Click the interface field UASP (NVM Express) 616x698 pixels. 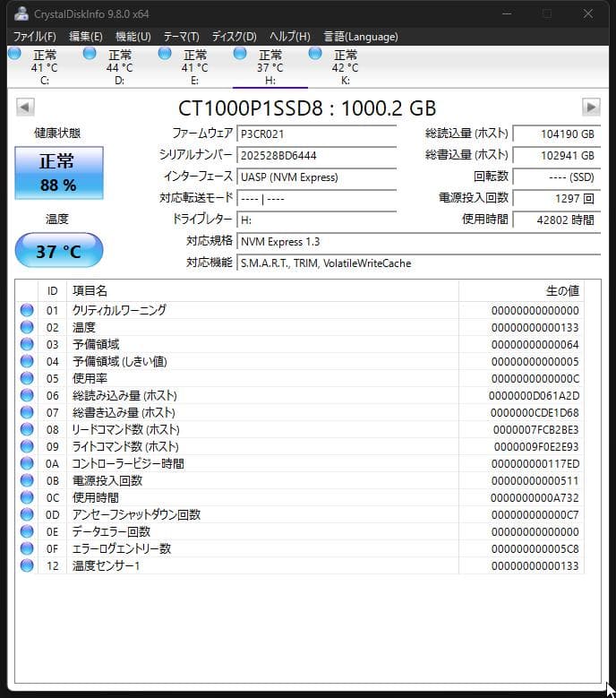[x=316, y=177]
